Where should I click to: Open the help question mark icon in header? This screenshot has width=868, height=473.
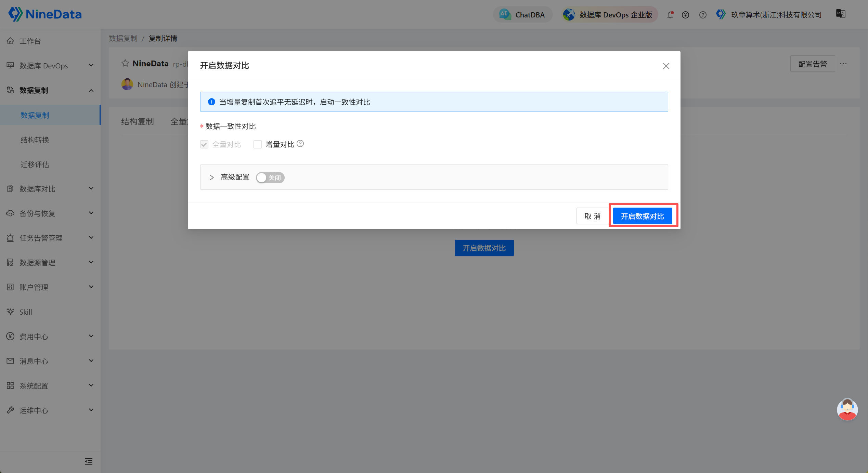(703, 15)
